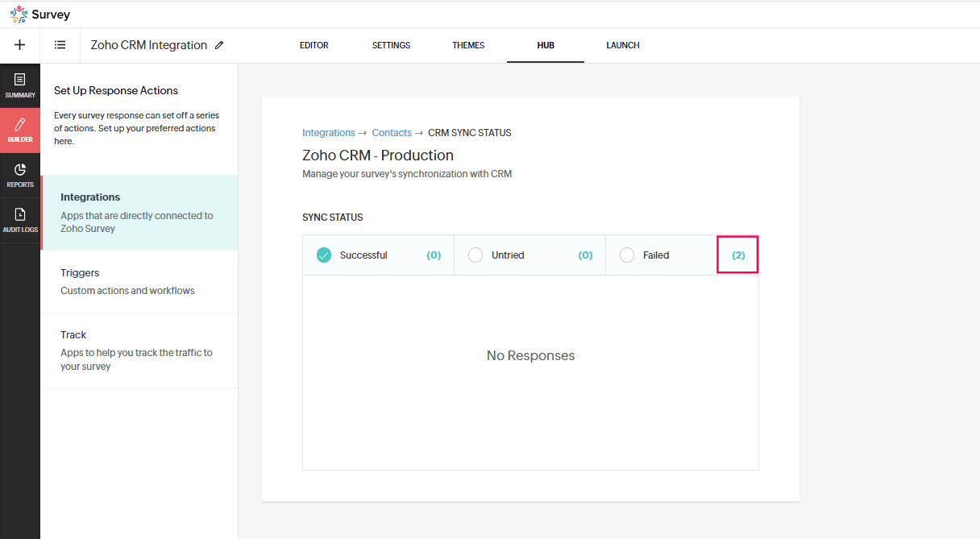Select the Integrations panel item
The image size is (980, 539).
[139, 213]
